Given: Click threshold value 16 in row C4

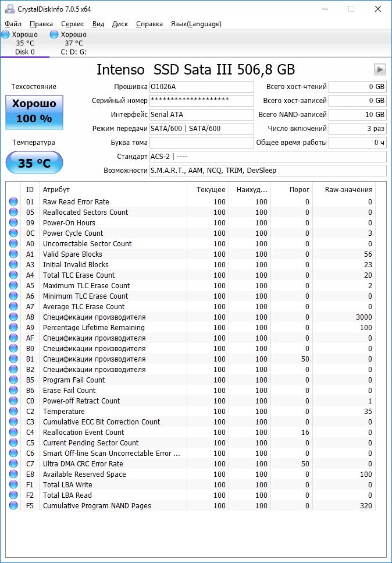Looking at the screenshot, I should point(305,433).
